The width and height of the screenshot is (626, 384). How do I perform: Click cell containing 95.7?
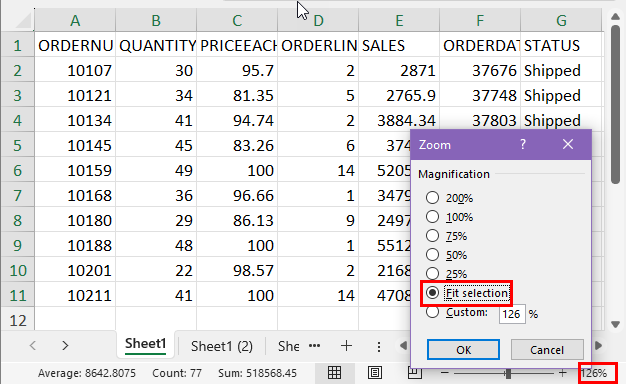click(237, 71)
